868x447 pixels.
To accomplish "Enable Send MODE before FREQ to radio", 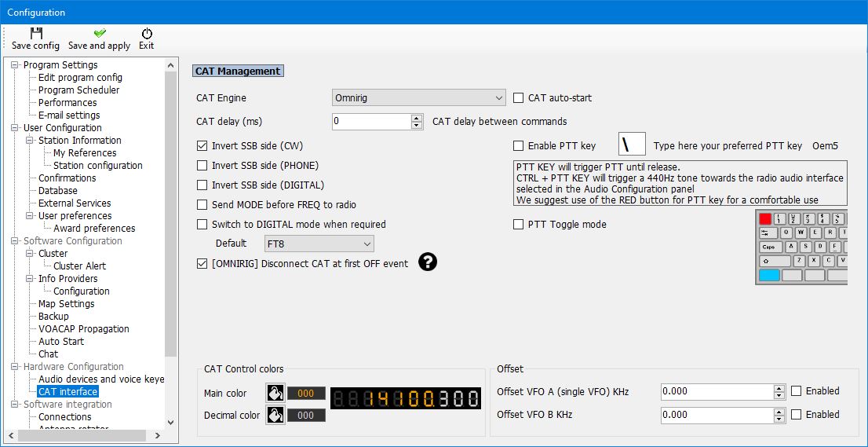I will click(x=202, y=205).
